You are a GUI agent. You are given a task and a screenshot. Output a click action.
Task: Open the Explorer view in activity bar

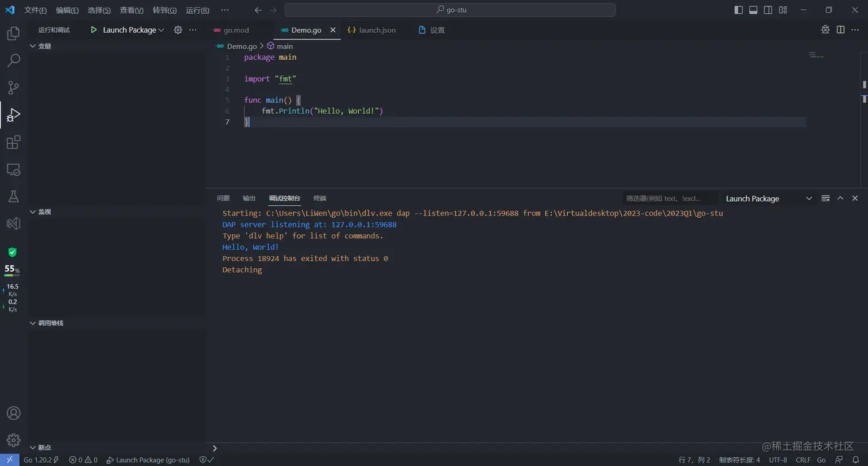point(13,33)
